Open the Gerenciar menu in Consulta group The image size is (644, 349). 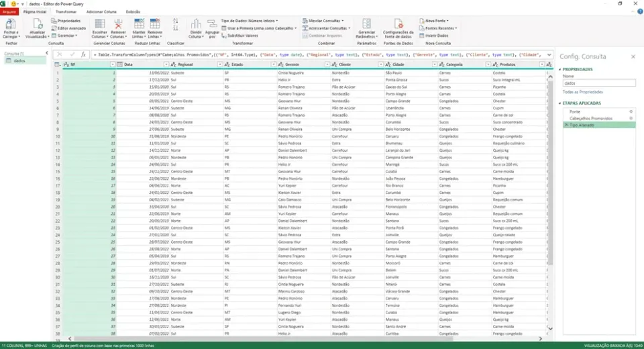pyautogui.click(x=64, y=36)
